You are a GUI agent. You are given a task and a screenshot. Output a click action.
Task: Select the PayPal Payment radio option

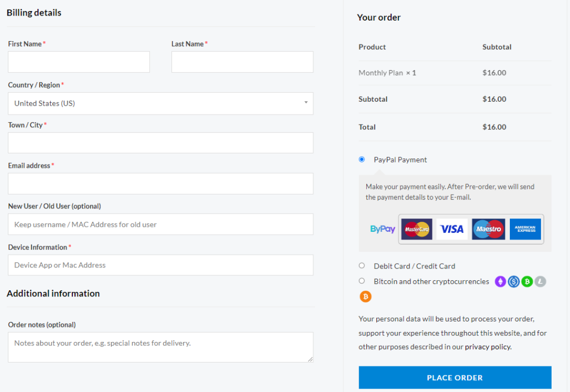[362, 160]
